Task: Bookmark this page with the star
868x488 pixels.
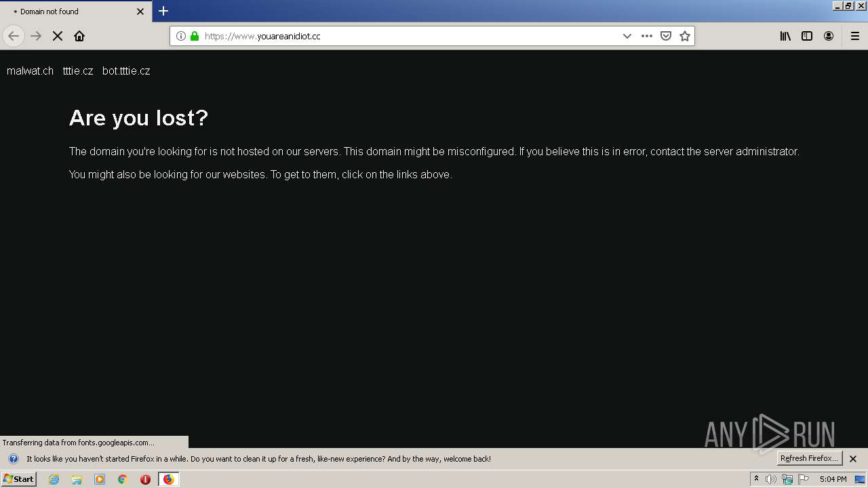Action: [x=685, y=36]
